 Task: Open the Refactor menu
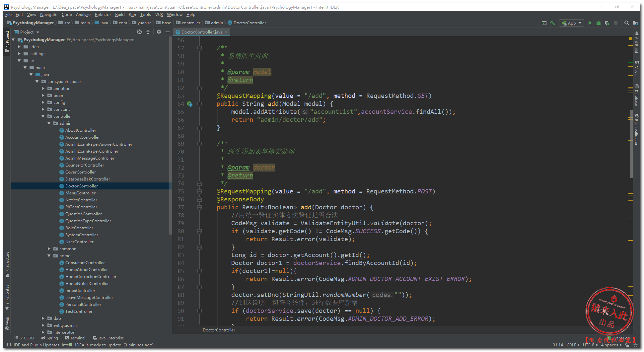[103, 15]
